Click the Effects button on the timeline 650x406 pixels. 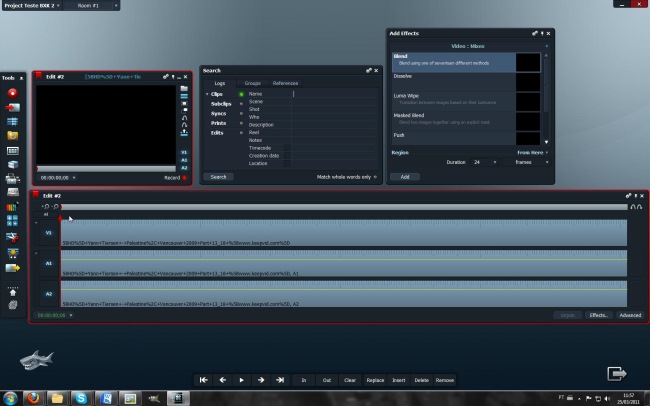click(598, 315)
